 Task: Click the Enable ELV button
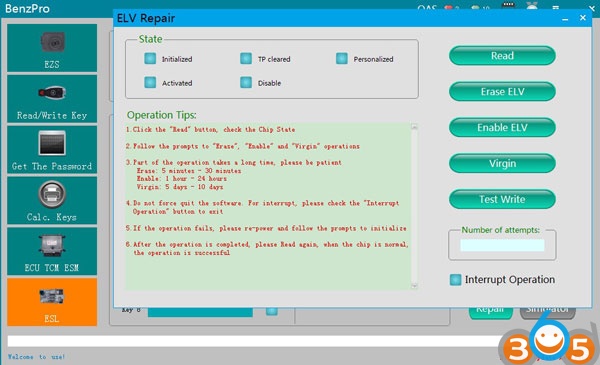click(502, 127)
